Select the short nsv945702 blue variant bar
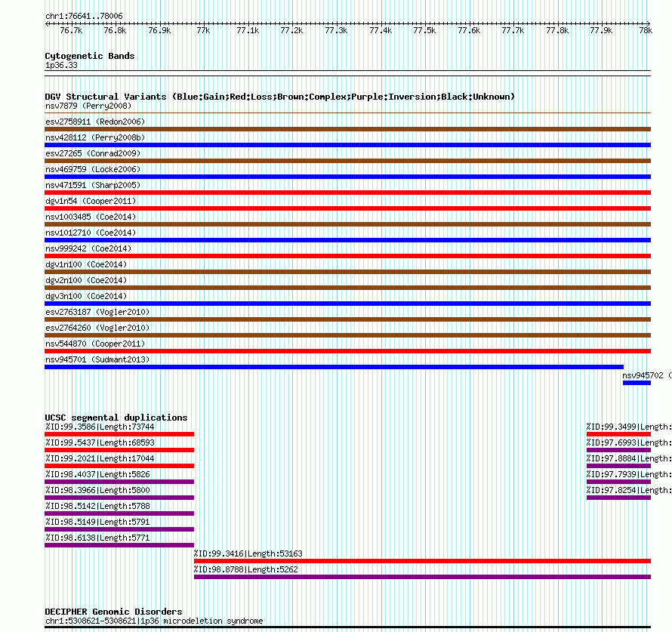Image resolution: width=672 pixels, height=632 pixels. [x=637, y=383]
